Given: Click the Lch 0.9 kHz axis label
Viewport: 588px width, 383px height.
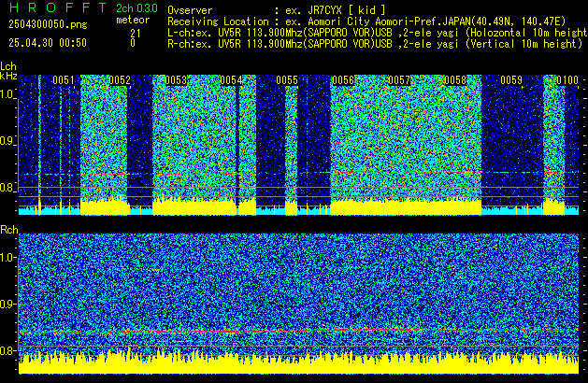Looking at the screenshot, I should tap(7, 141).
